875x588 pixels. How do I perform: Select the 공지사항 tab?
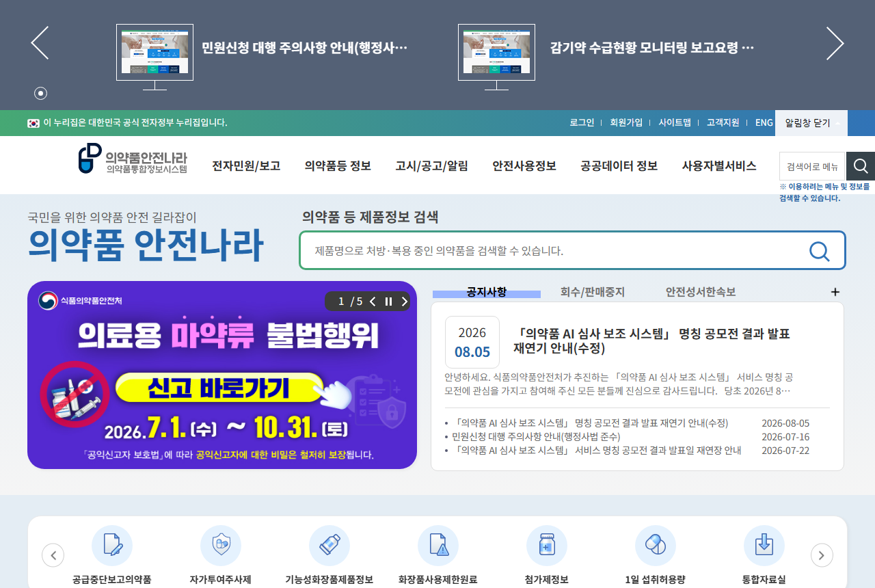[x=487, y=292]
